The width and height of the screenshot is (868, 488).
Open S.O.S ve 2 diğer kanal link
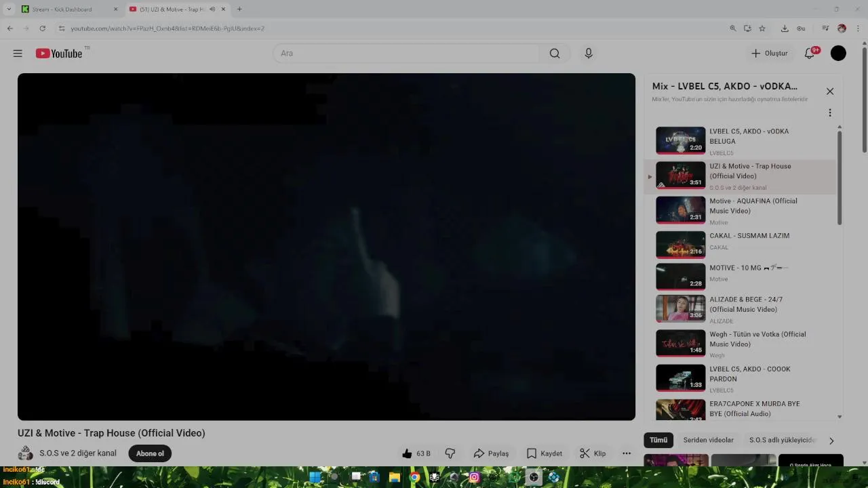pyautogui.click(x=78, y=453)
